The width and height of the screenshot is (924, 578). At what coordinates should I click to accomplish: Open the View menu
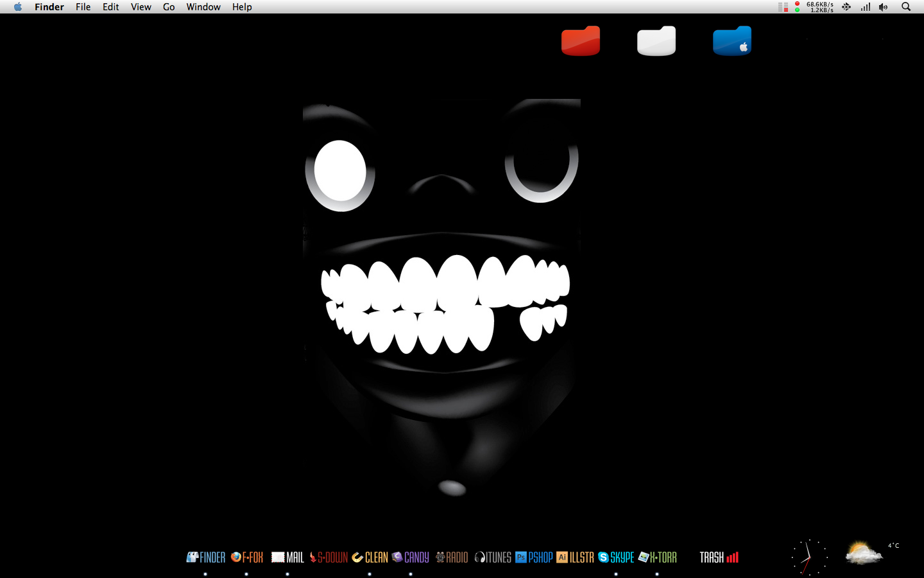point(141,7)
